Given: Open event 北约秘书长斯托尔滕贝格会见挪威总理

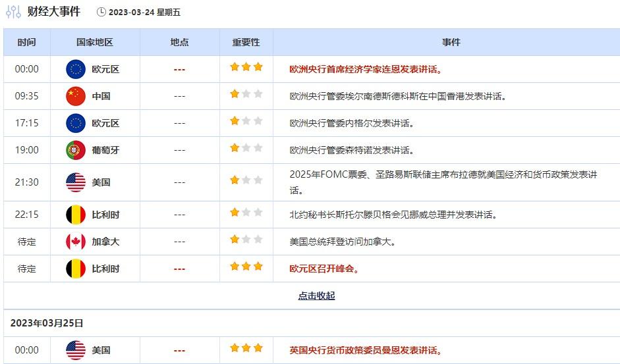Looking at the screenshot, I should point(393,215).
